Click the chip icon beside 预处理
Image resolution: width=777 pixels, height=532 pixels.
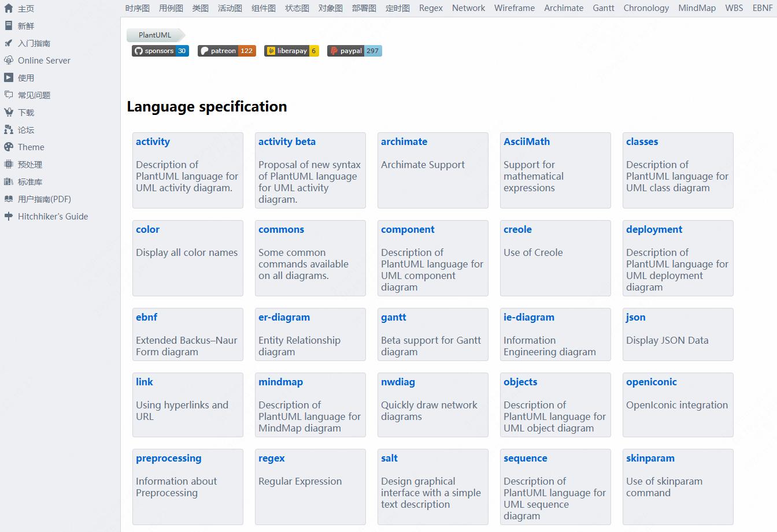(9, 165)
